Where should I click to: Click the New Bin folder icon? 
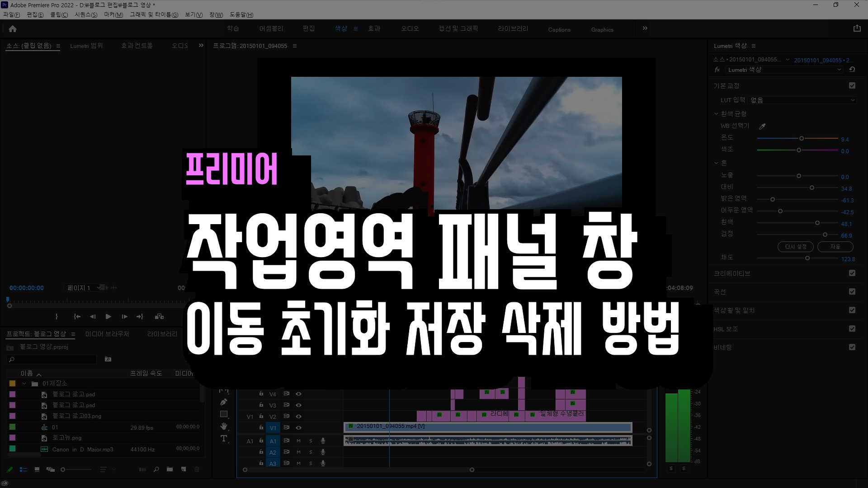point(170,469)
